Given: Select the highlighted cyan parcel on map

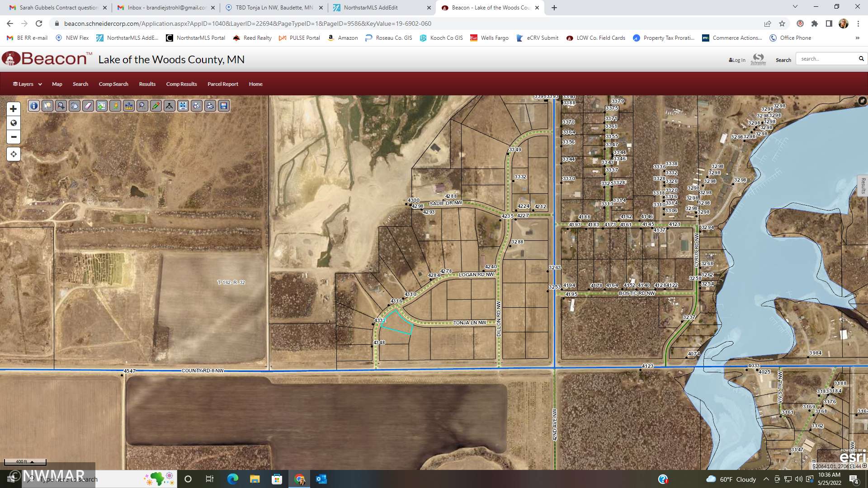Looking at the screenshot, I should click(x=397, y=323).
